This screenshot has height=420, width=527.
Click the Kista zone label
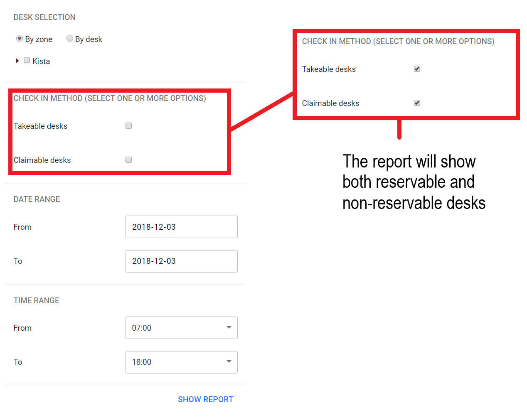pyautogui.click(x=41, y=61)
